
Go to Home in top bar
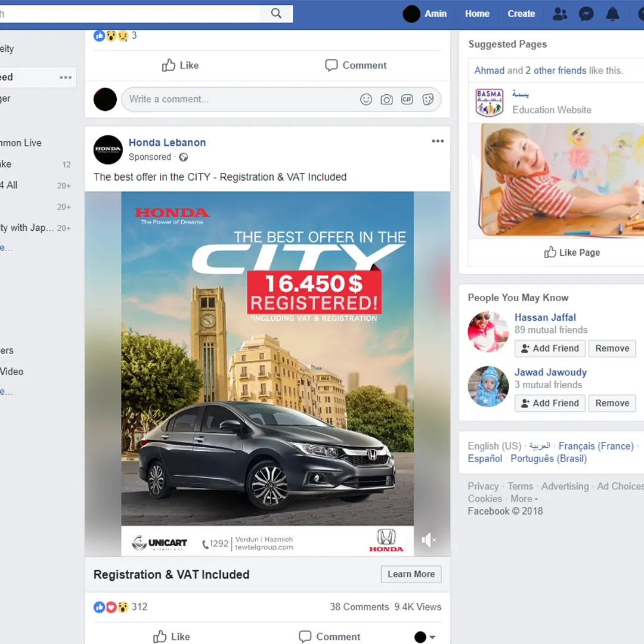tap(477, 14)
